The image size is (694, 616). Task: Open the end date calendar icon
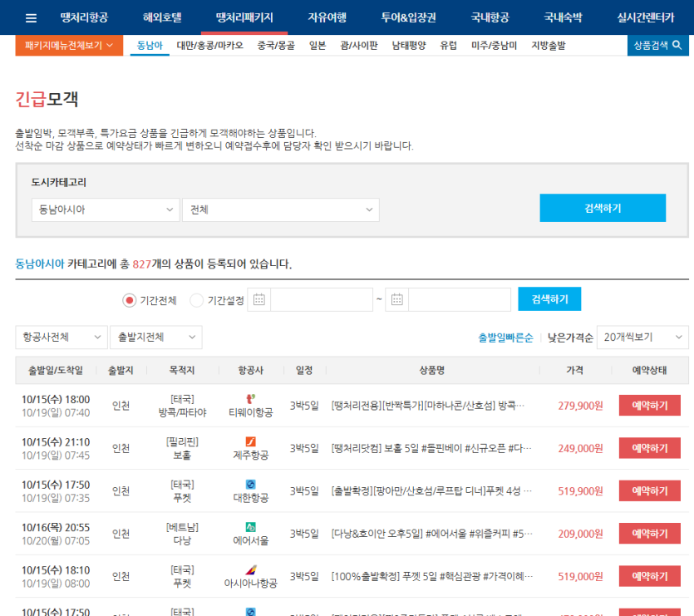[397, 299]
